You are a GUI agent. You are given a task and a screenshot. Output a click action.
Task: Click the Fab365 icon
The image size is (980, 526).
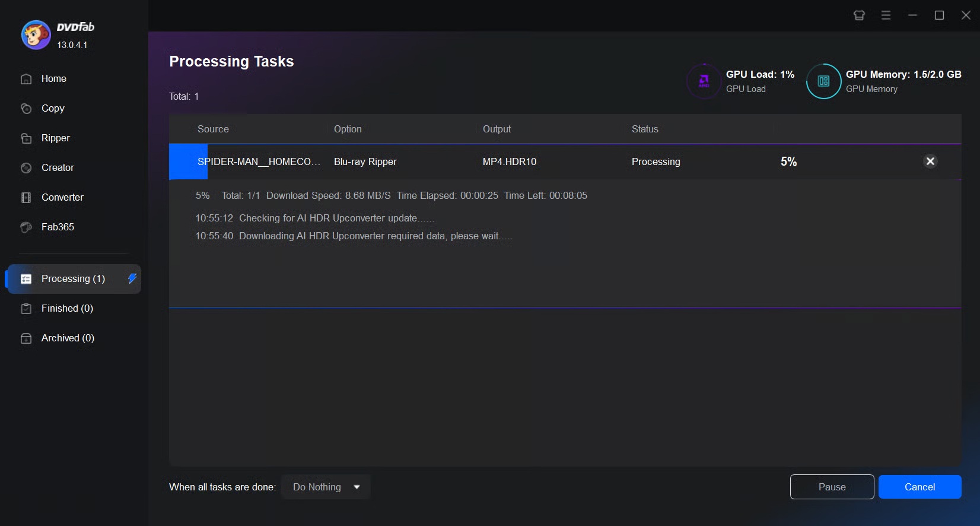(26, 227)
